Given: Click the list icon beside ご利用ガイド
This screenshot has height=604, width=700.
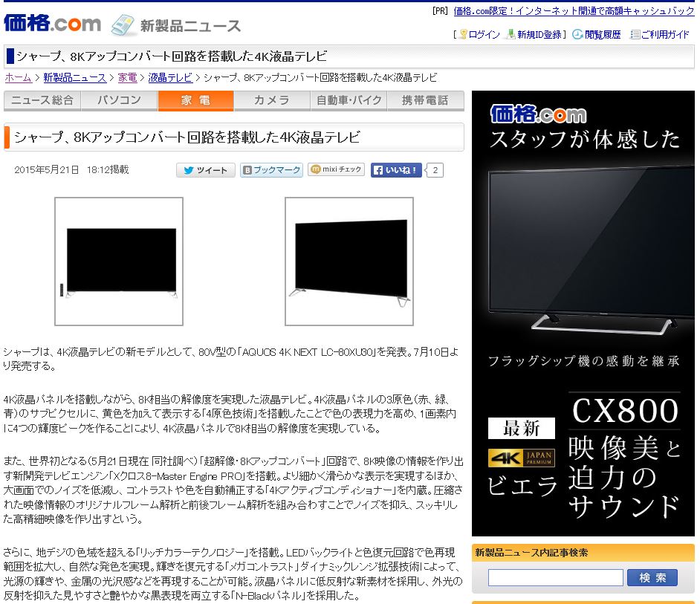Looking at the screenshot, I should pyautogui.click(x=635, y=34).
